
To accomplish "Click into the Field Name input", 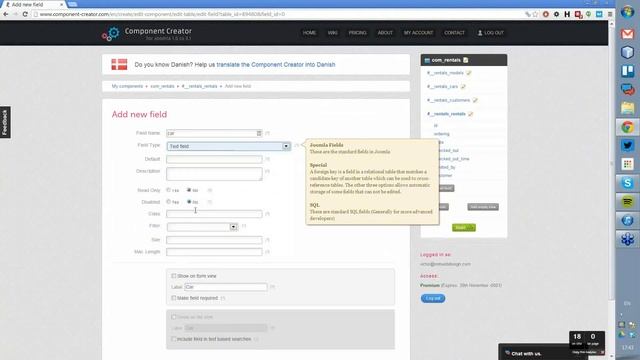I will click(214, 133).
